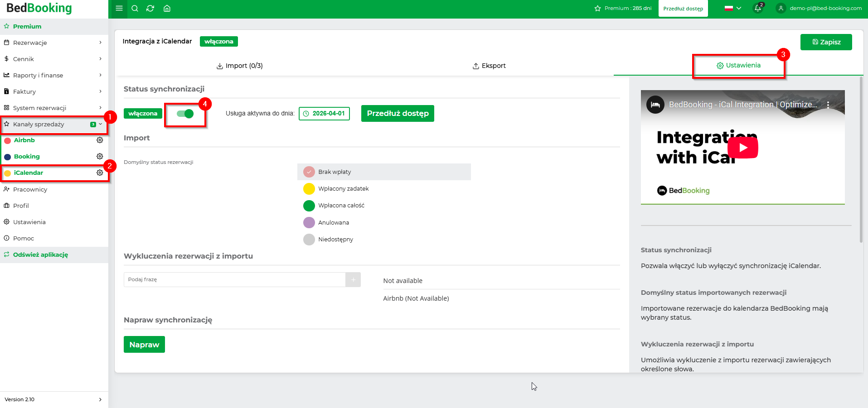Select Wpłacony zadatek status

pyautogui.click(x=384, y=189)
